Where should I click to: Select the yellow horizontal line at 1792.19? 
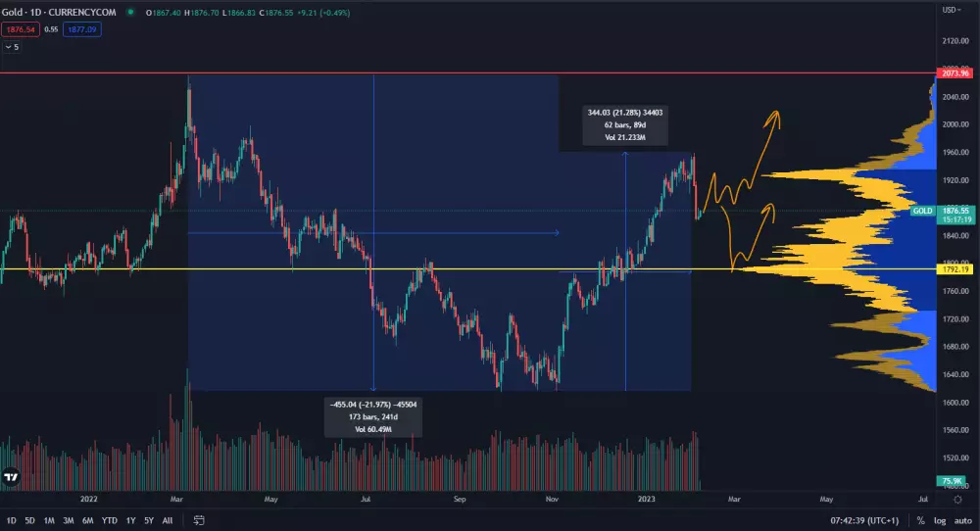[294, 268]
